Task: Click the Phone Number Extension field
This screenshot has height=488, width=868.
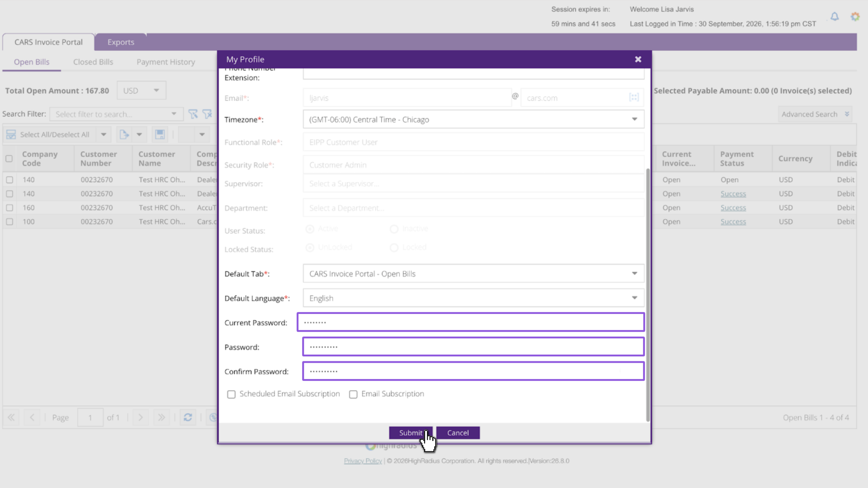Action: click(x=473, y=74)
